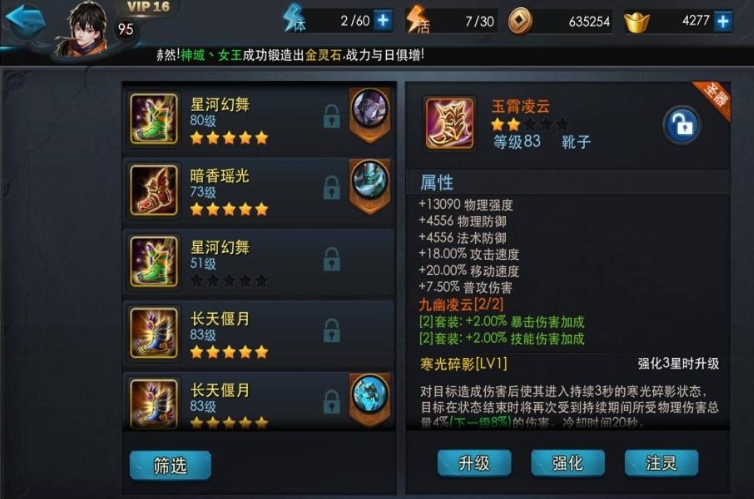This screenshot has width=754, height=499.
Task: Toggle the lock on 暗香瑶光 73级
Action: pos(331,187)
